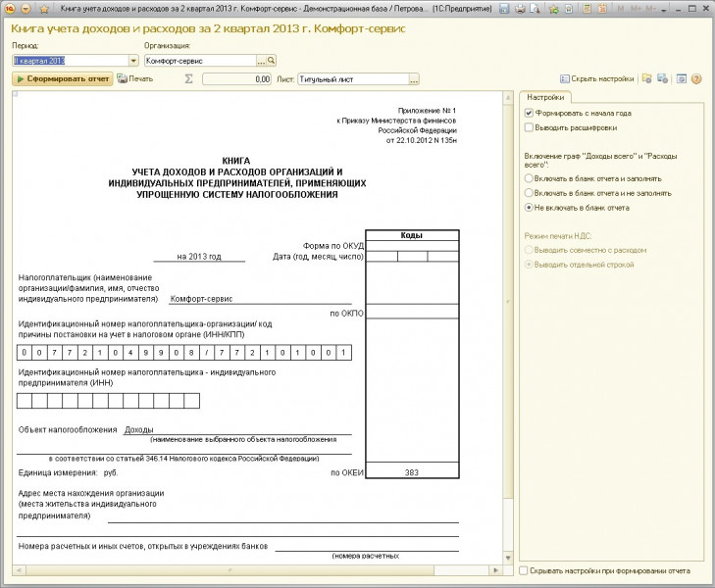Click the report scroll down arrow
715x588 pixels.
point(508,558)
